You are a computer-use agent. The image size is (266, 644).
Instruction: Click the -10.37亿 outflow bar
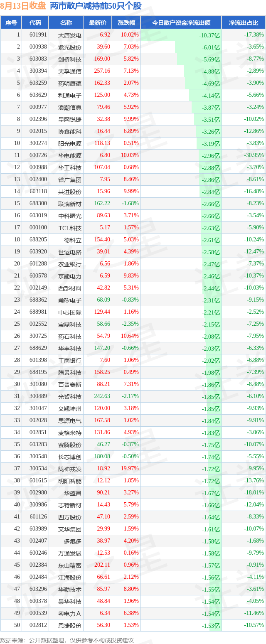coord(181,35)
